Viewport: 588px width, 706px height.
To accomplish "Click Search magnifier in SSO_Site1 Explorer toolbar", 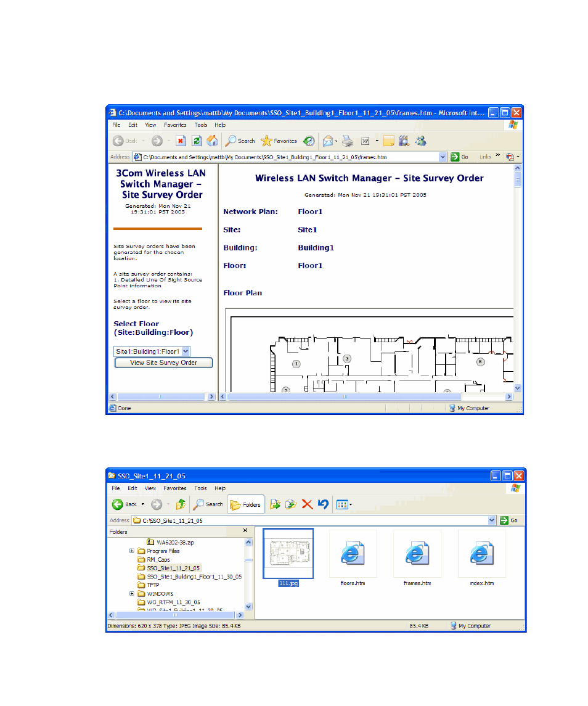I will click(198, 504).
